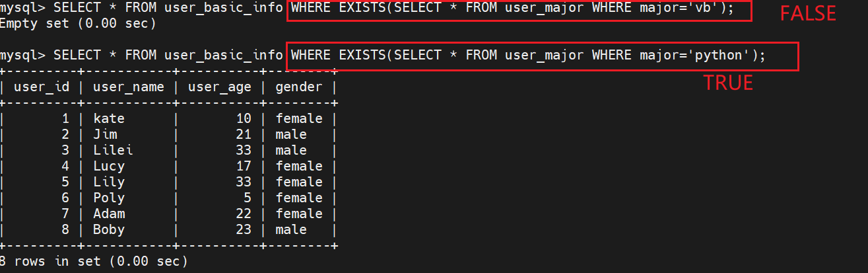Click the second mysql> prompt
The height and width of the screenshot is (273, 868).
(x=22, y=56)
